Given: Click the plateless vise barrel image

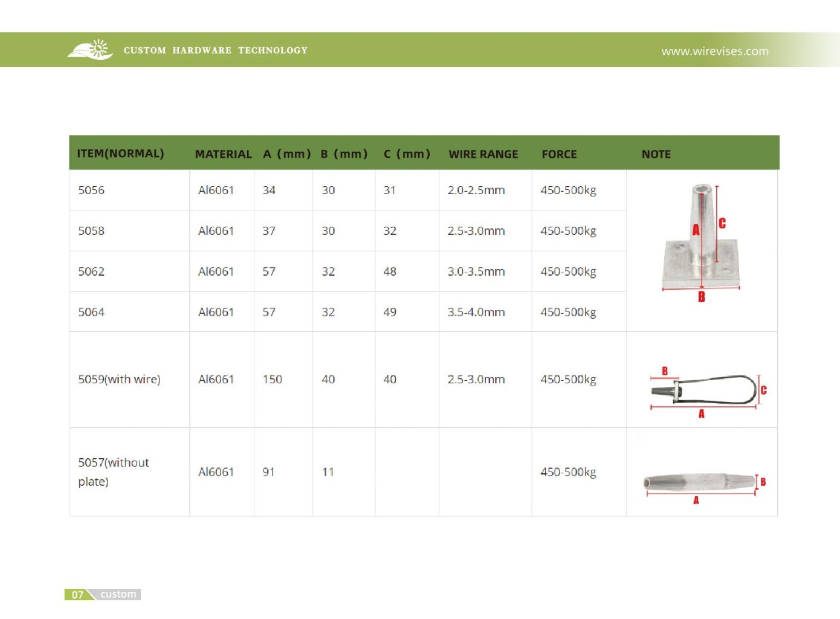Looking at the screenshot, I should coord(699,483).
